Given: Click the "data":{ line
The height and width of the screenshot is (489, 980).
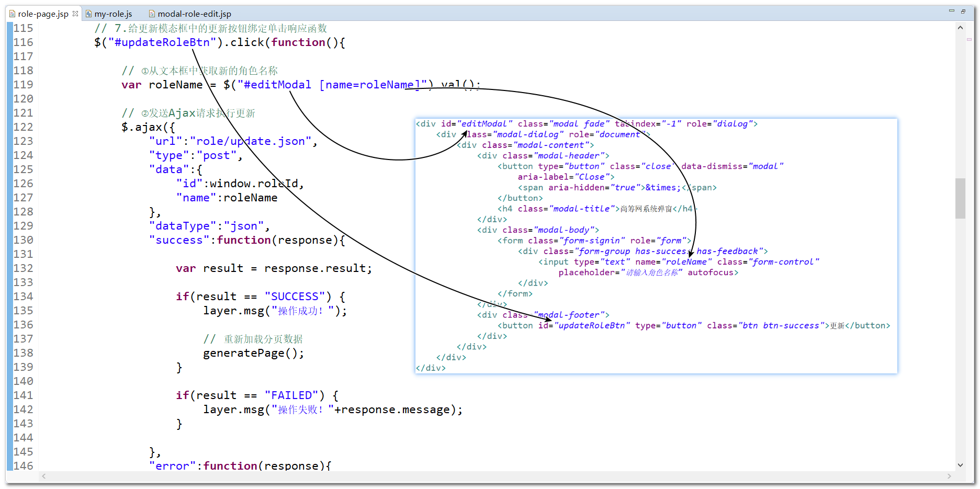Looking at the screenshot, I should 175,169.
